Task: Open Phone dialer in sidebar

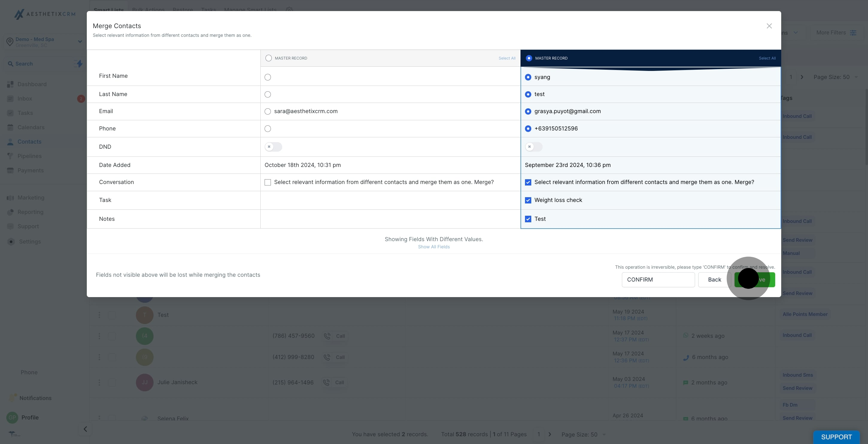Action: coord(29,372)
